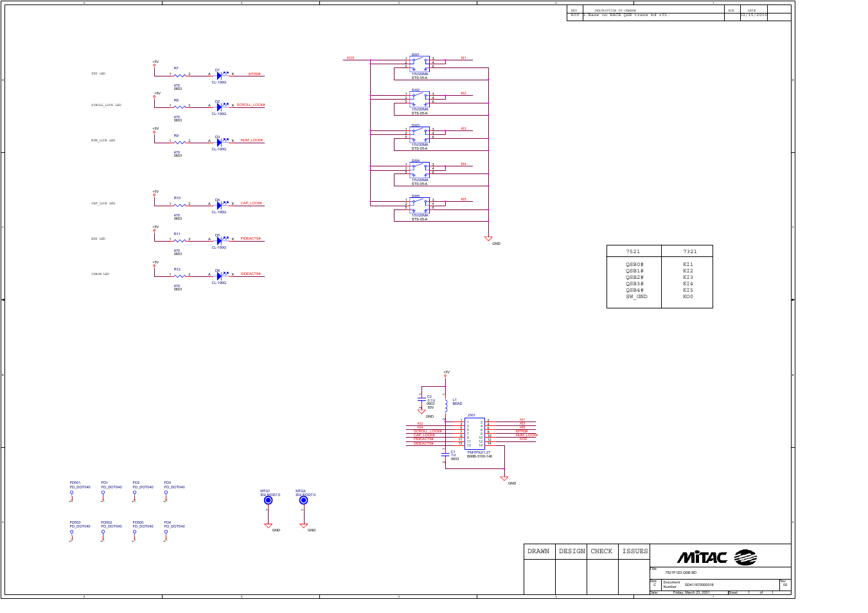The height and width of the screenshot is (613, 868).
Task: Select push switch symbol SW5
Action: click(420, 204)
